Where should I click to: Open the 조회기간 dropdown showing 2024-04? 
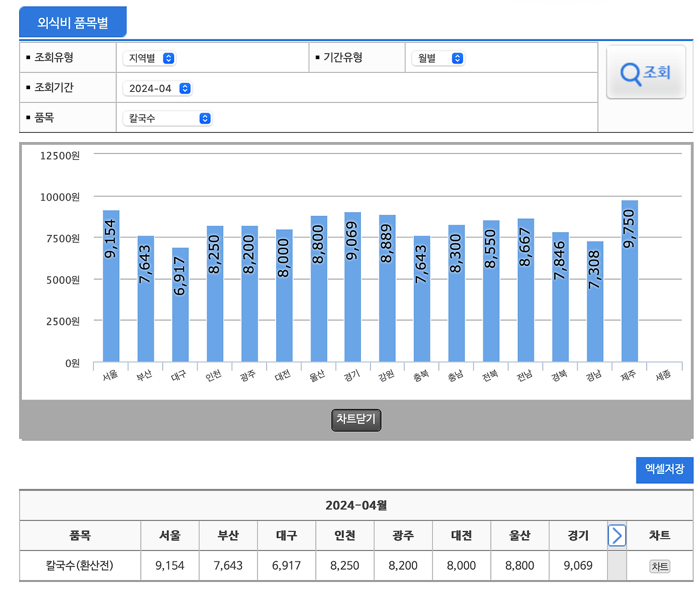click(x=157, y=88)
